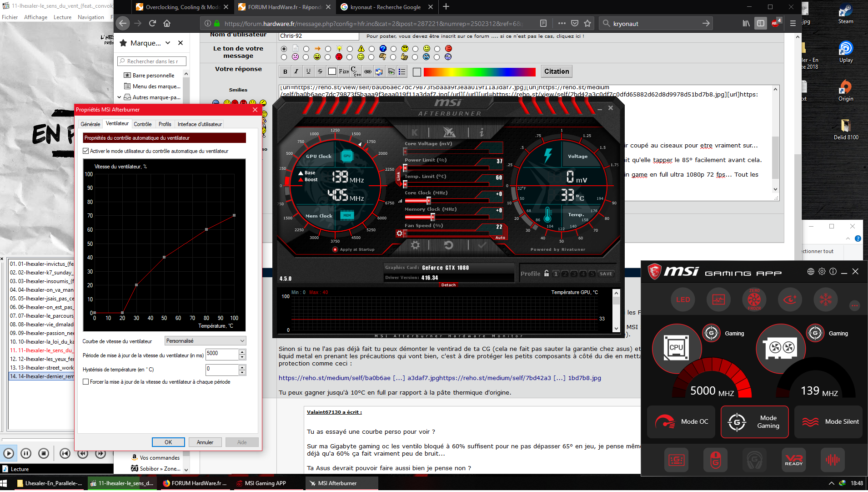
Task: Open the Steam desktop shortcut
Action: [846, 15]
